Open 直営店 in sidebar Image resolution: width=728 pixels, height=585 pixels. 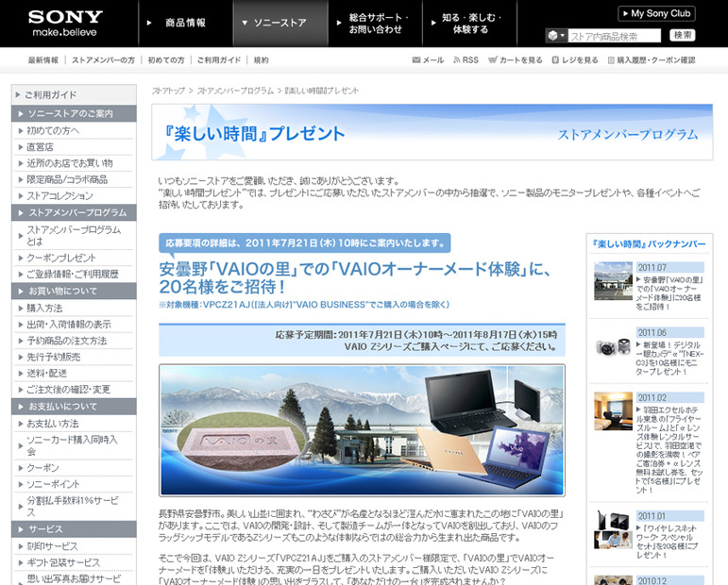(40, 147)
